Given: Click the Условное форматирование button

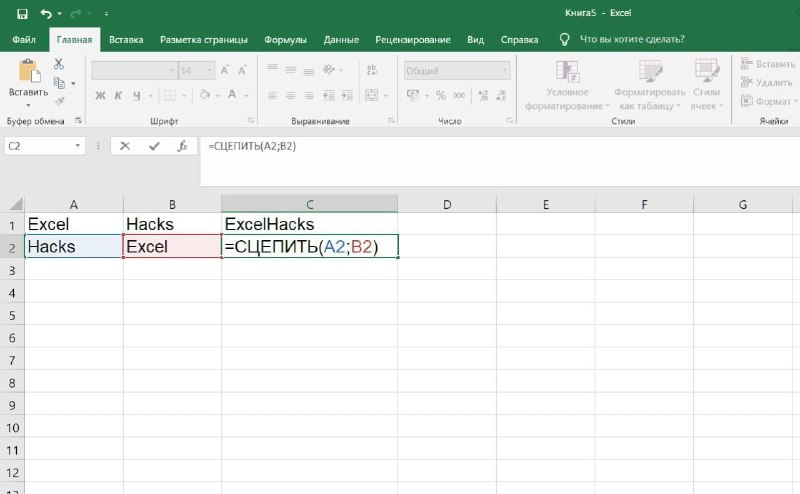Looking at the screenshot, I should 567,85.
